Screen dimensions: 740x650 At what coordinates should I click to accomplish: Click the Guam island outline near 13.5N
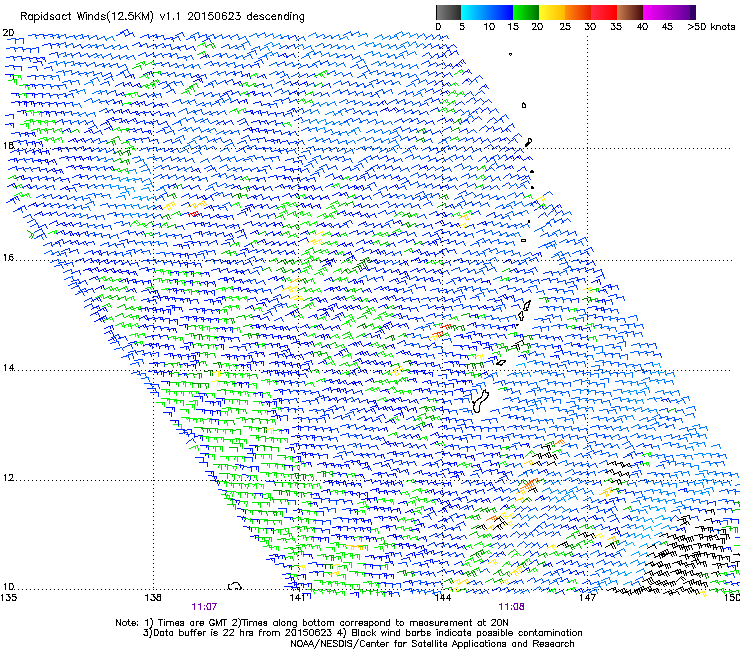(480, 402)
